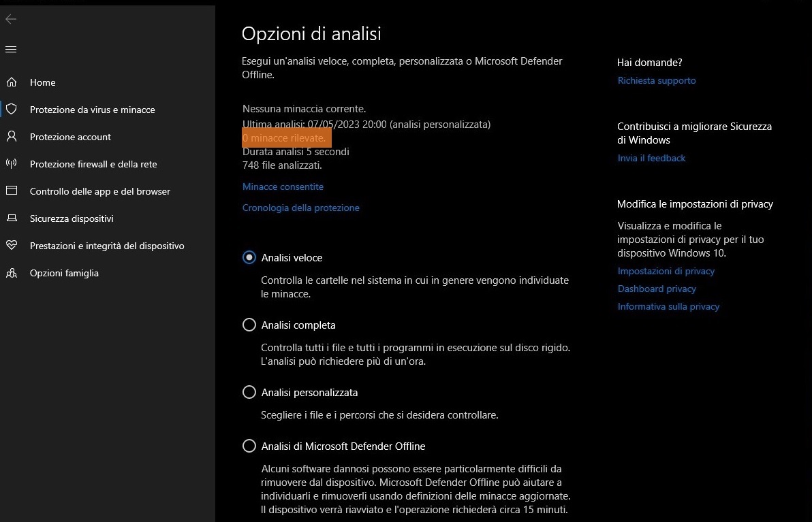Toggle the hamburger navigation menu
The image size is (812, 522).
point(11,49)
